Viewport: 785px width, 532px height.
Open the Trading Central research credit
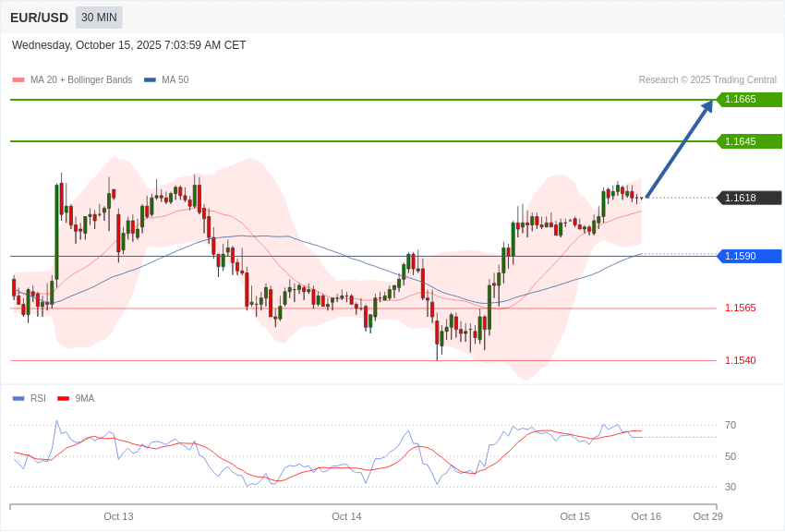coord(707,80)
